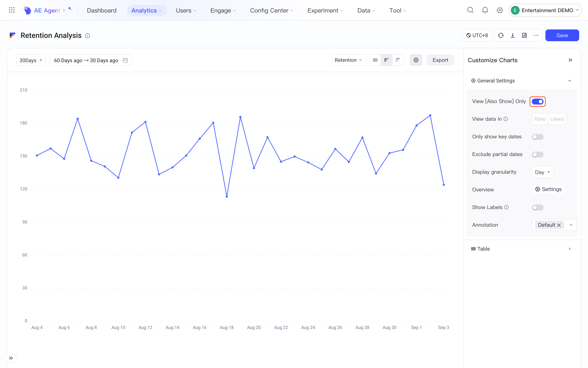The height and width of the screenshot is (368, 588).
Task: Click the Save button
Action: [x=562, y=36]
